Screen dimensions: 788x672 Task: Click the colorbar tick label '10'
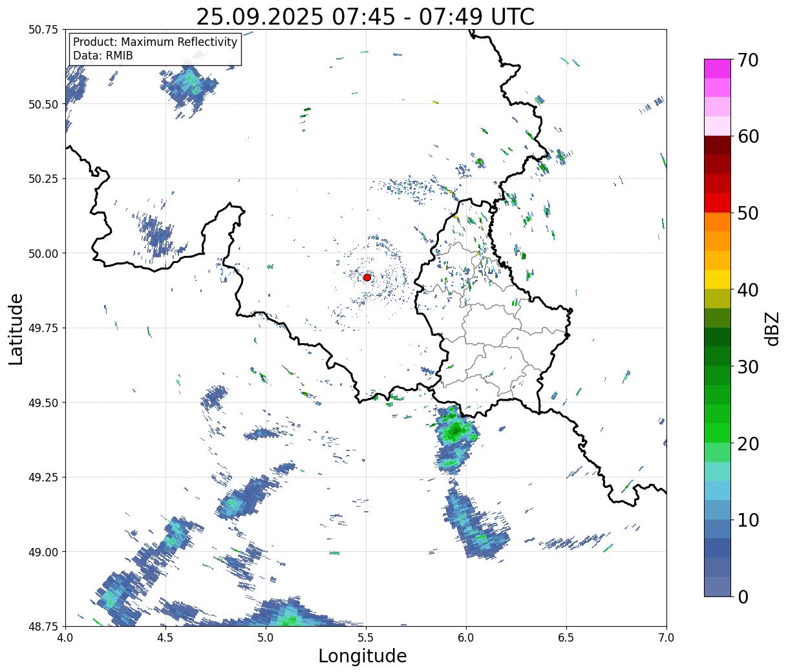point(747,520)
